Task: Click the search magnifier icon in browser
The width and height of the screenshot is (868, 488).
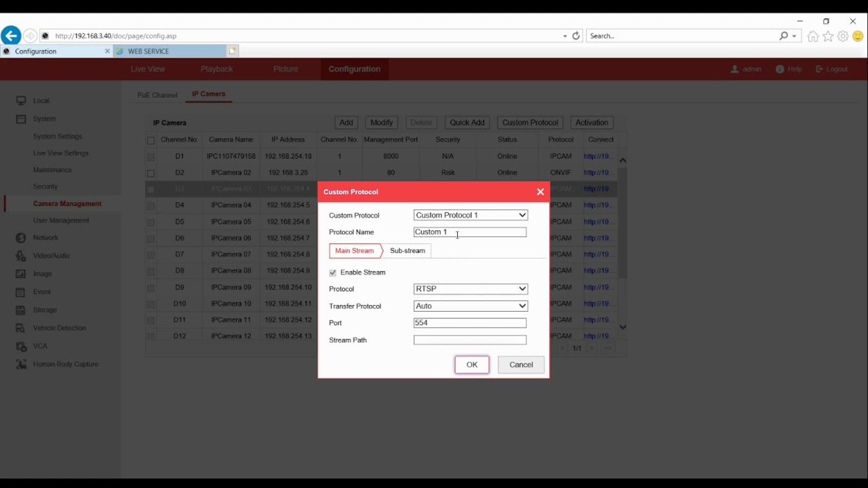Action: [784, 36]
